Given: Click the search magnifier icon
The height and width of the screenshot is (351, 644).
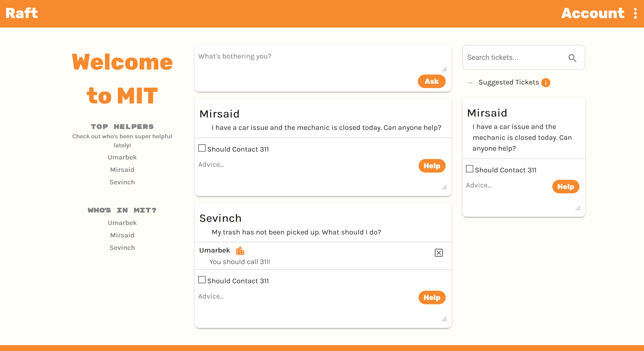Looking at the screenshot, I should point(572,58).
